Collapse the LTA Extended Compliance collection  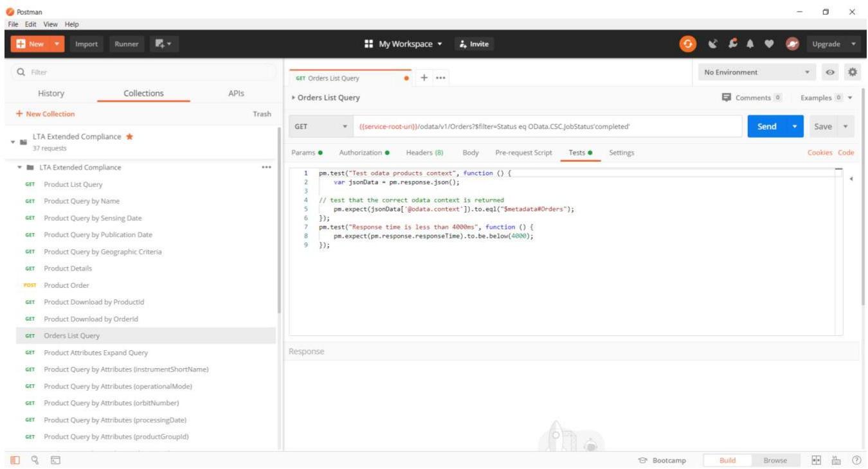[x=14, y=141]
